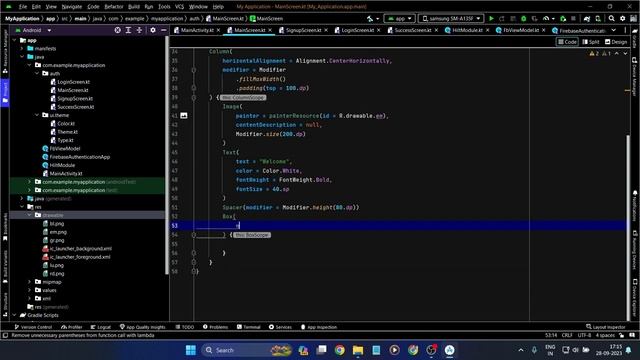This screenshot has width=640, height=360.
Task: Open Search Everywhere magnifier icon
Action: (611, 18)
